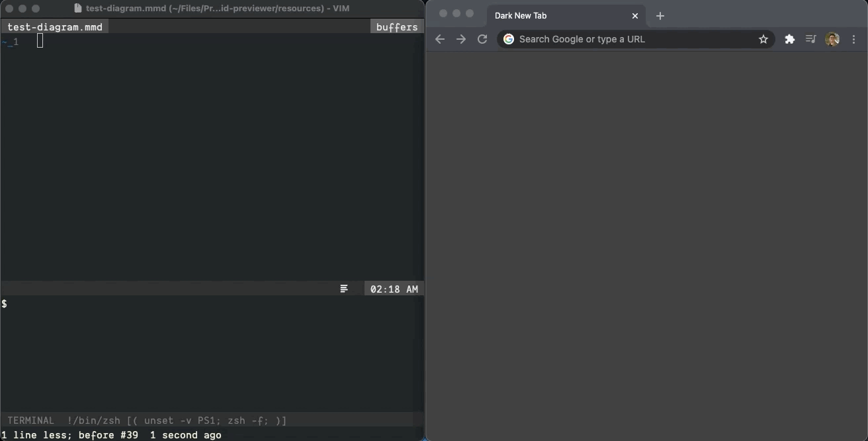Minimize the VIM window
868x441 pixels.
(22, 9)
